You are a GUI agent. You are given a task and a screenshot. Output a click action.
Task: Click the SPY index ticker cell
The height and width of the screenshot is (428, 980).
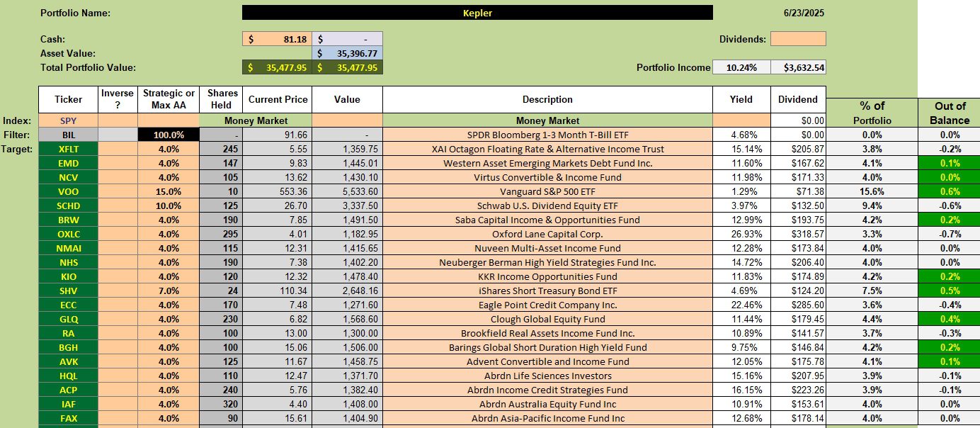tap(68, 120)
